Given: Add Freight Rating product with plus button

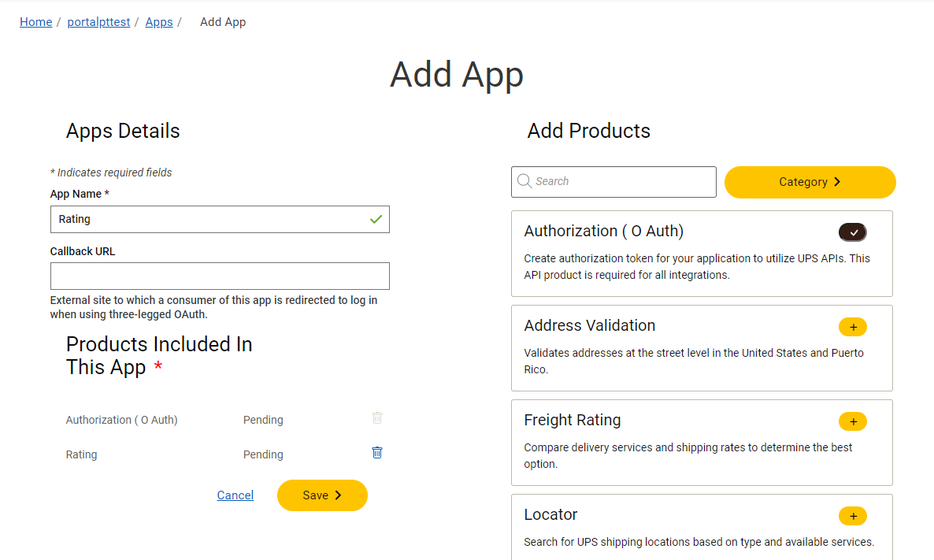Looking at the screenshot, I should click(x=852, y=421).
